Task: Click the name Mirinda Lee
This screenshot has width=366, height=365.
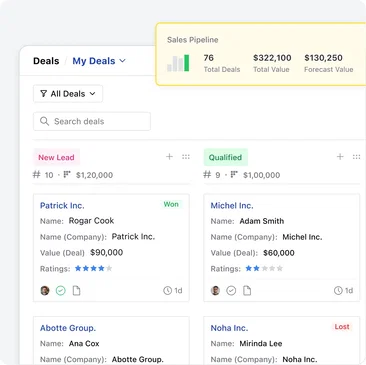Action: 261,343
